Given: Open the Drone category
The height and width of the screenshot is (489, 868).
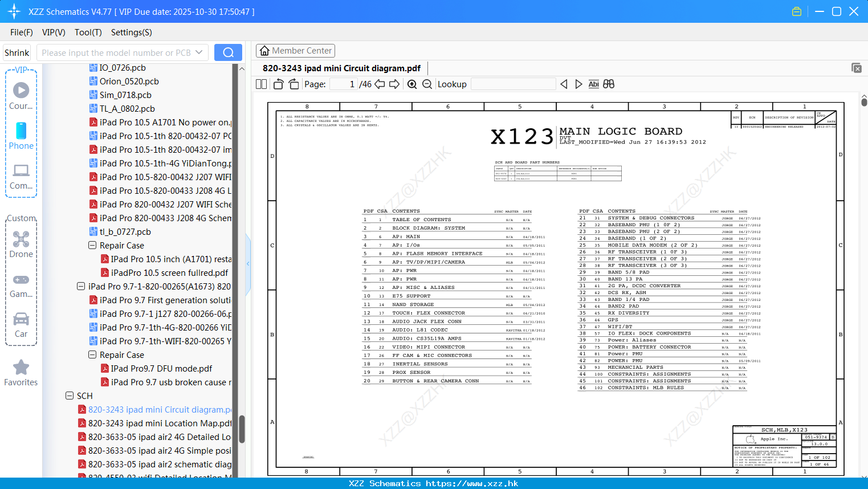Looking at the screenshot, I should click(x=21, y=244).
